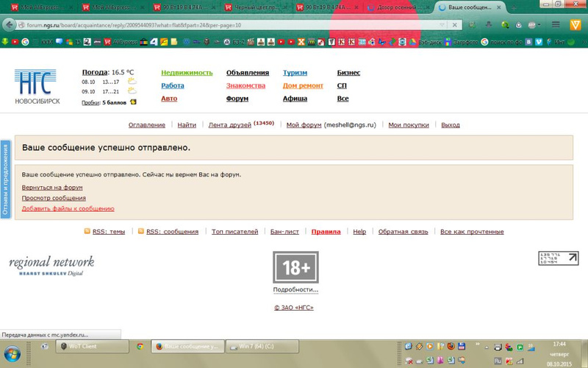The width and height of the screenshot is (588, 368).
Task: Click the 18+ age rating badge
Action: coord(295,268)
